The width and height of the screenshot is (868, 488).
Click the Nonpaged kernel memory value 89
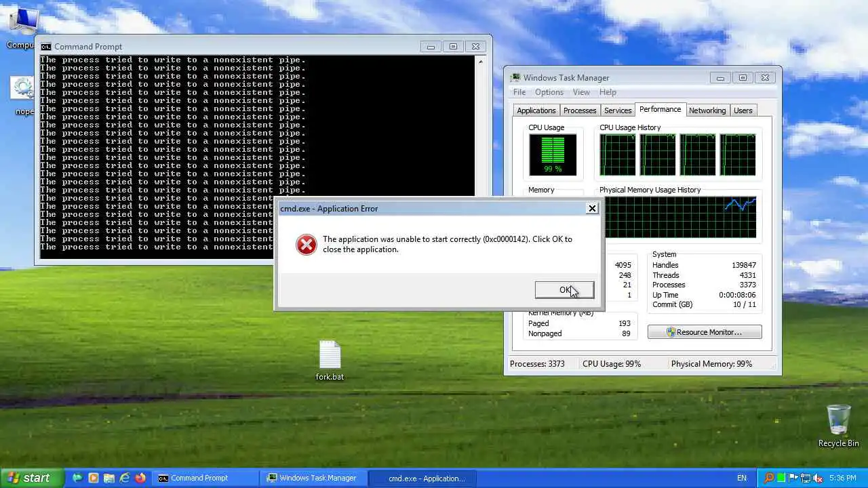[x=626, y=333]
